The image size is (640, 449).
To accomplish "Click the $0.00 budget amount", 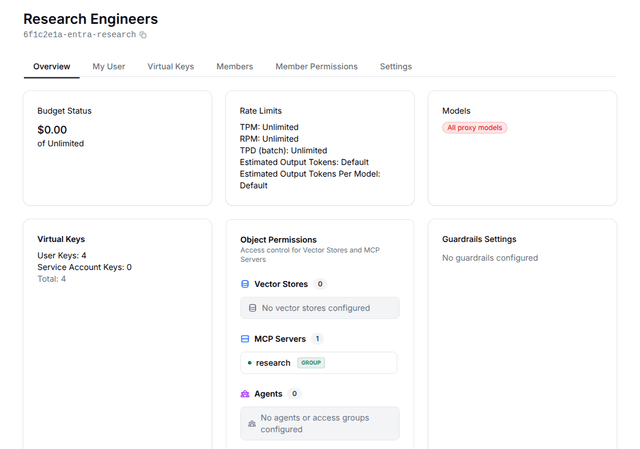I will [x=52, y=130].
